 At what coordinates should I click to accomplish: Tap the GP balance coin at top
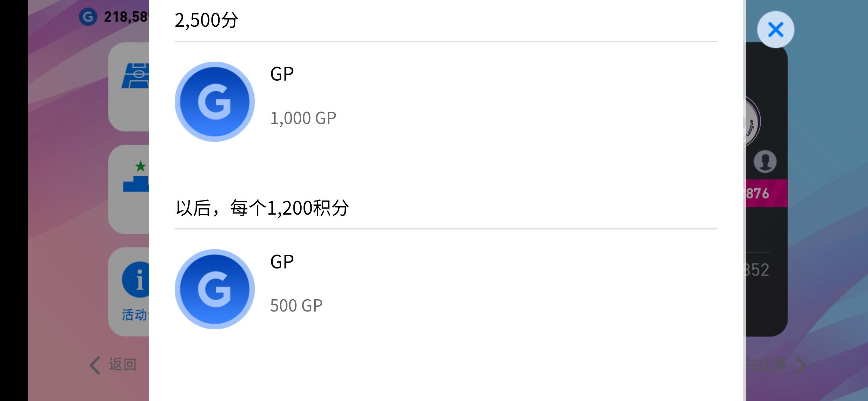click(88, 17)
